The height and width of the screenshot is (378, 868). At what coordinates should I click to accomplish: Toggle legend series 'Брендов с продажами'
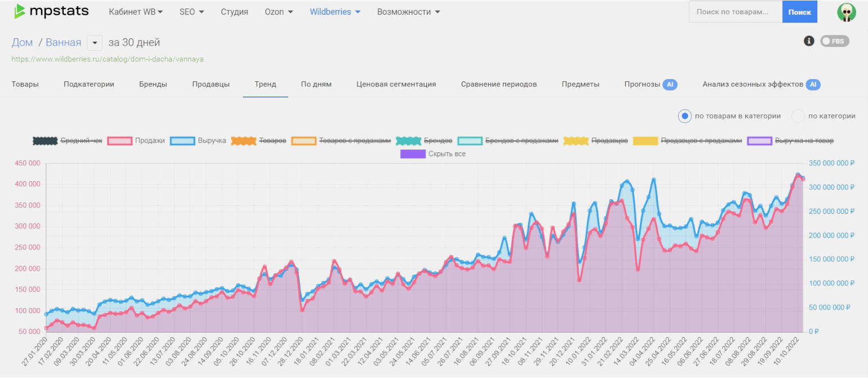pyautogui.click(x=508, y=140)
